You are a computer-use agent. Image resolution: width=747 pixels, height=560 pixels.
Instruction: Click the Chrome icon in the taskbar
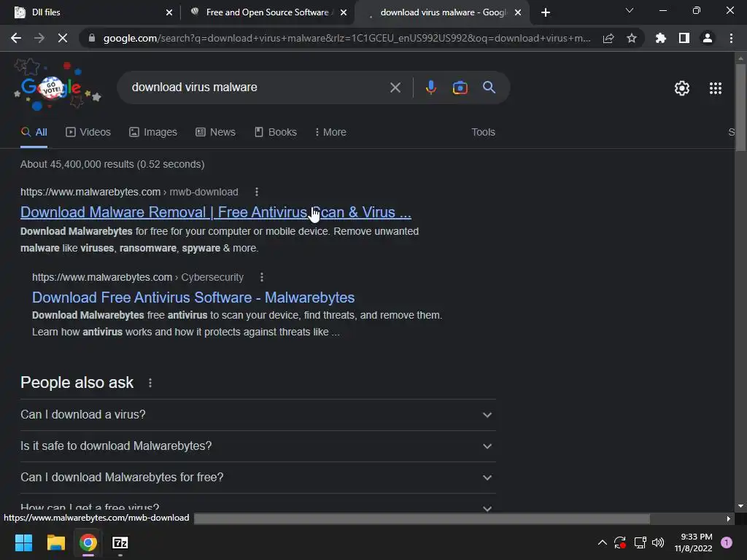coord(88,542)
